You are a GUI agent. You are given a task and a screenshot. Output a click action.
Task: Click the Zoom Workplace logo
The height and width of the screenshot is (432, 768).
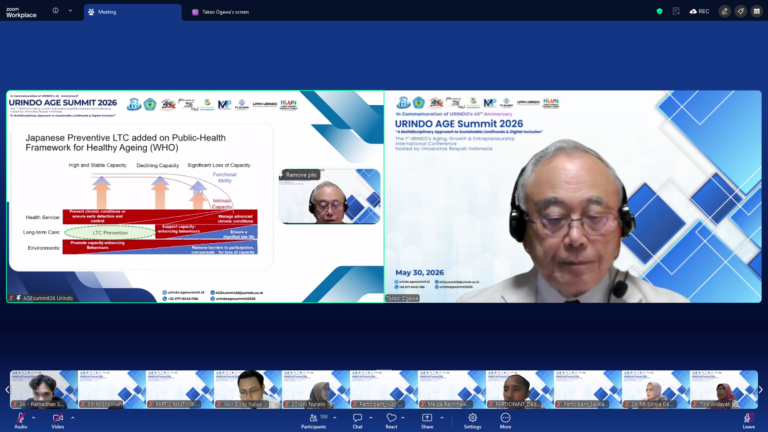point(21,12)
